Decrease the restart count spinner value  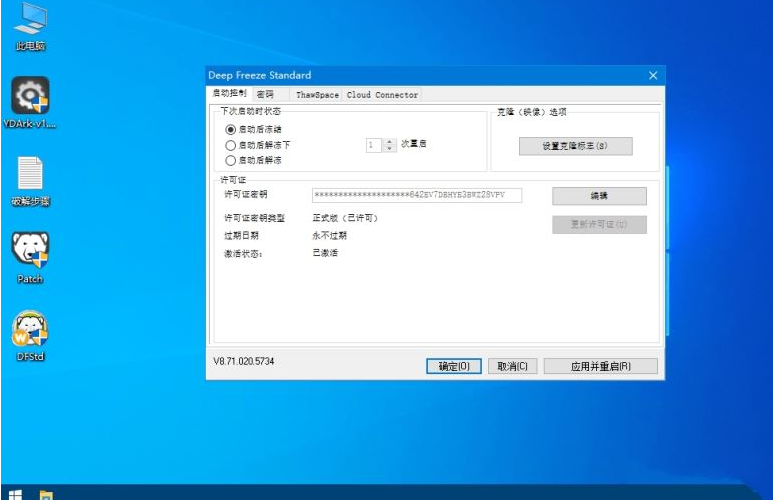(390, 149)
